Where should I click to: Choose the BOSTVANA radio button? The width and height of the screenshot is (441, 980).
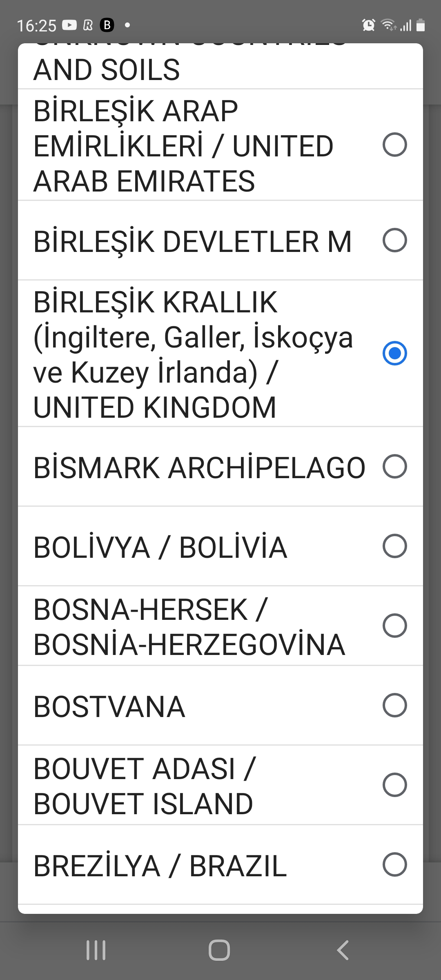394,705
